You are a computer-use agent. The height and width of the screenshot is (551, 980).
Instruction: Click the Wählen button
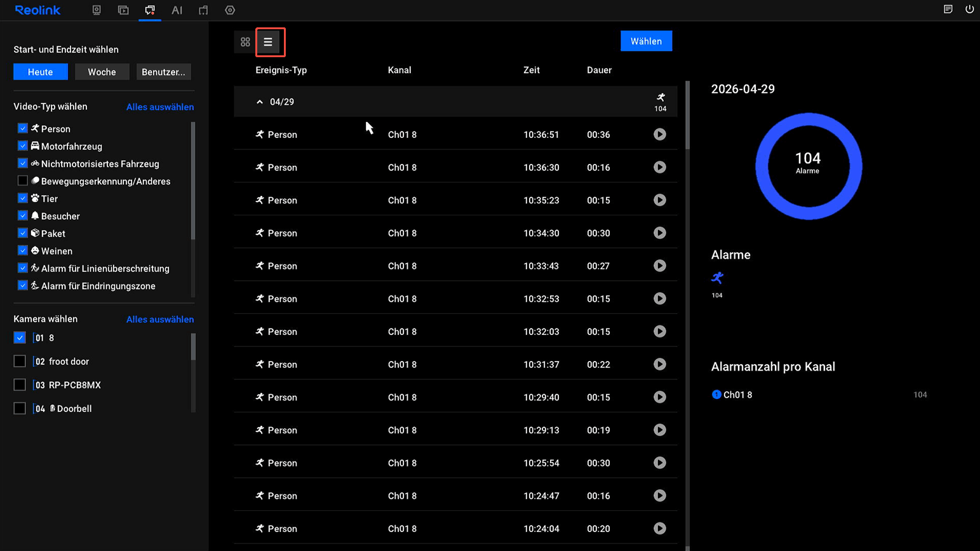[x=646, y=41]
